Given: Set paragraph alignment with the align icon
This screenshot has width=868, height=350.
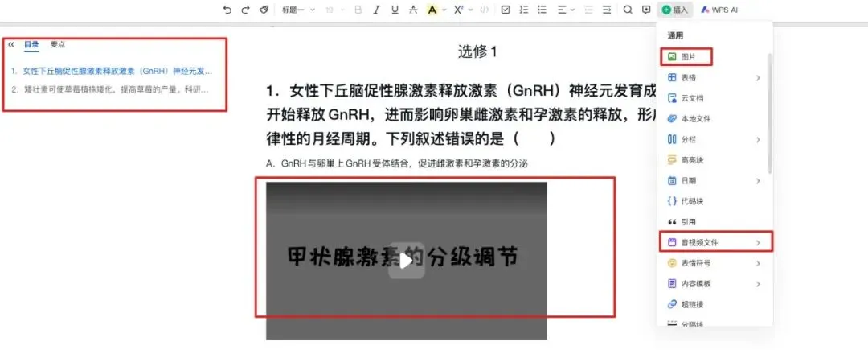Looking at the screenshot, I should [x=562, y=10].
